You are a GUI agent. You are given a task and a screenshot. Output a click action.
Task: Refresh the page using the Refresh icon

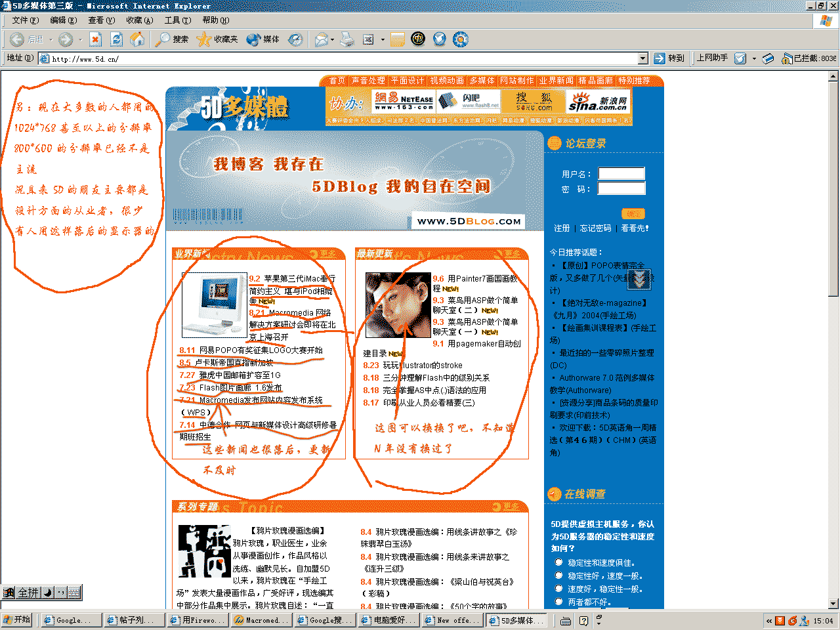pos(116,39)
